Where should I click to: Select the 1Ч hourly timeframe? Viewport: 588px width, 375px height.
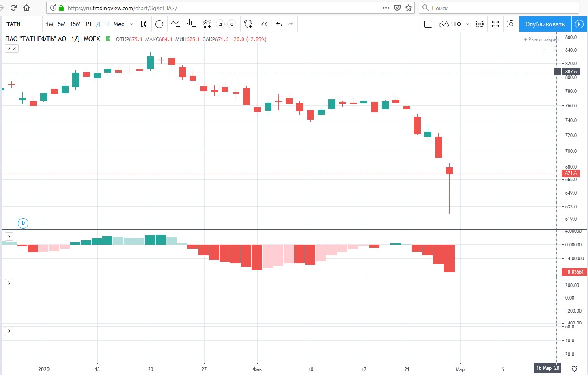tap(88, 24)
